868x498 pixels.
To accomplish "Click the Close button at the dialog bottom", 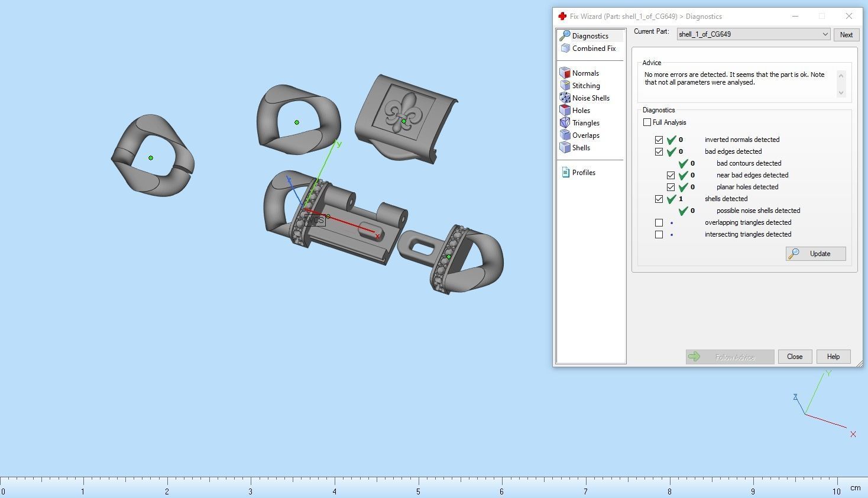I will (x=795, y=357).
